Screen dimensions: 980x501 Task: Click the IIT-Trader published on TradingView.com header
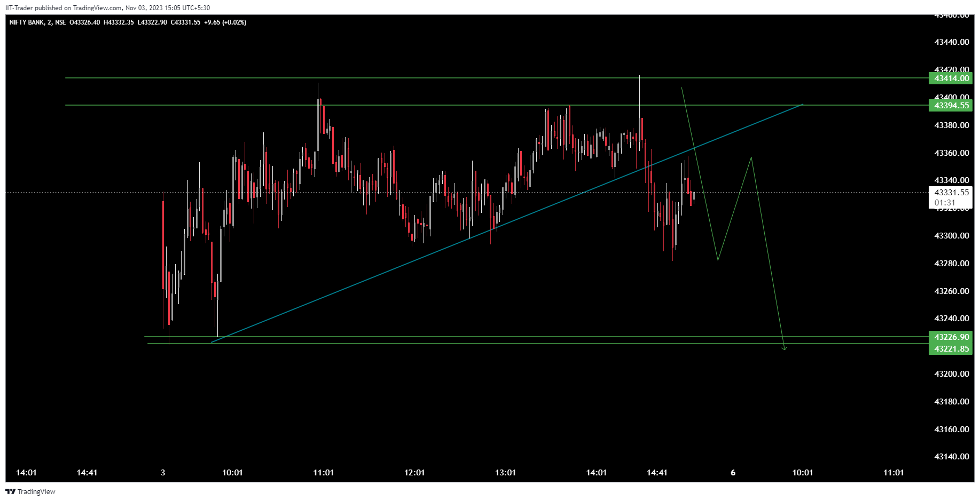pos(107,8)
